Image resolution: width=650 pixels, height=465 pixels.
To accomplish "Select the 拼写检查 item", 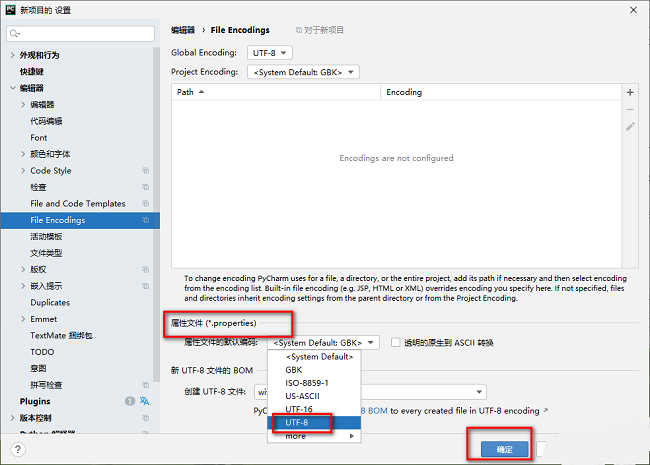I will point(46,385).
